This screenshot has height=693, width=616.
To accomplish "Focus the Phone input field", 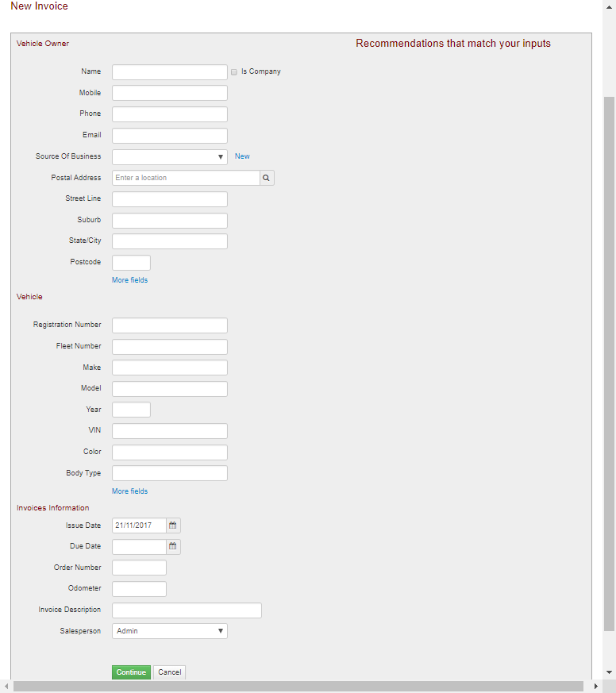I will (170, 114).
